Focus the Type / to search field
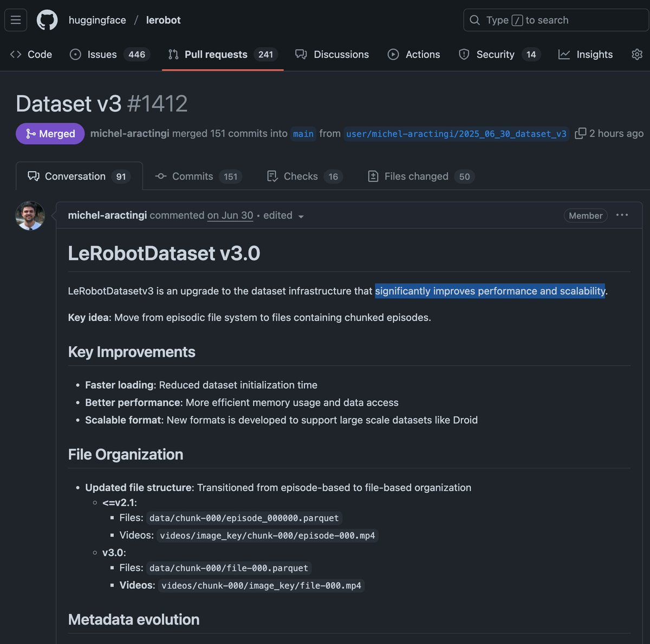Image resolution: width=650 pixels, height=644 pixels. (x=556, y=20)
